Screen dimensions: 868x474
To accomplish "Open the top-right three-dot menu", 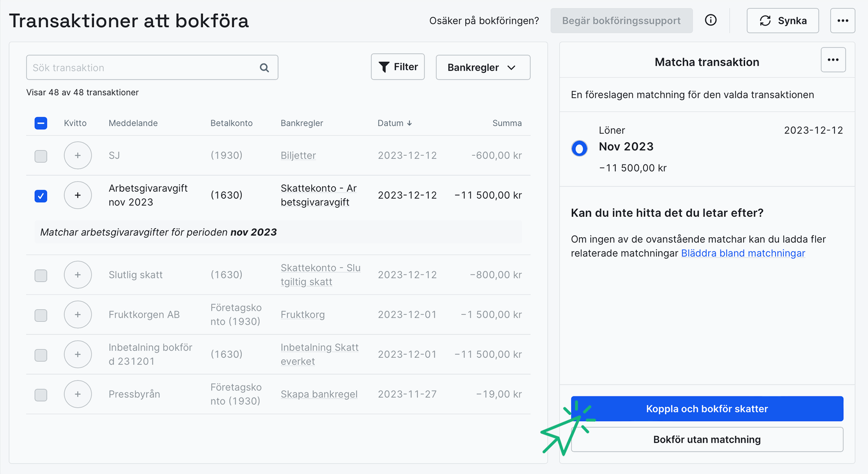I will click(x=842, y=20).
